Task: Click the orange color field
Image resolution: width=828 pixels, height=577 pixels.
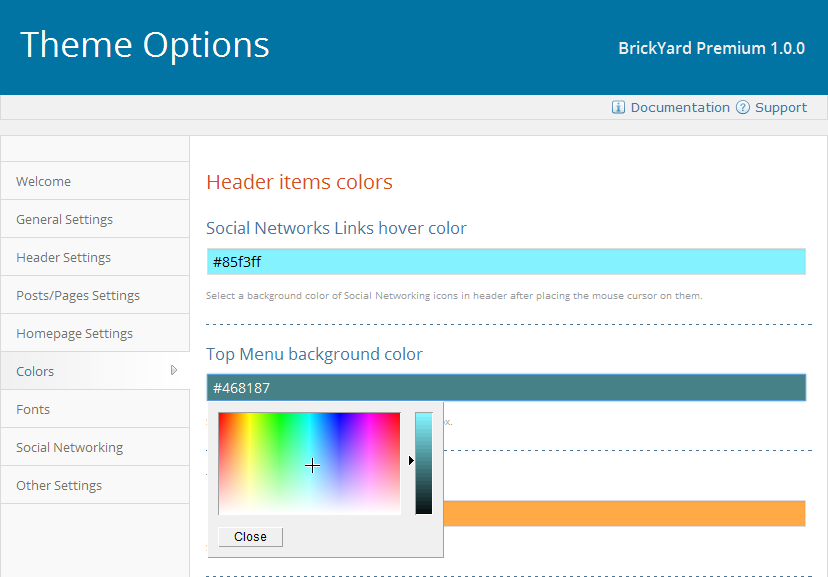Action: (624, 514)
